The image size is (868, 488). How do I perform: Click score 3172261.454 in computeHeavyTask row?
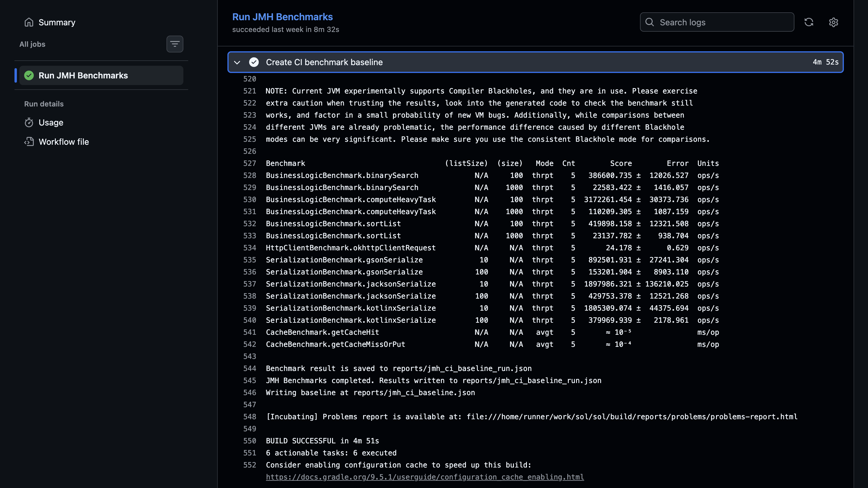(x=608, y=200)
